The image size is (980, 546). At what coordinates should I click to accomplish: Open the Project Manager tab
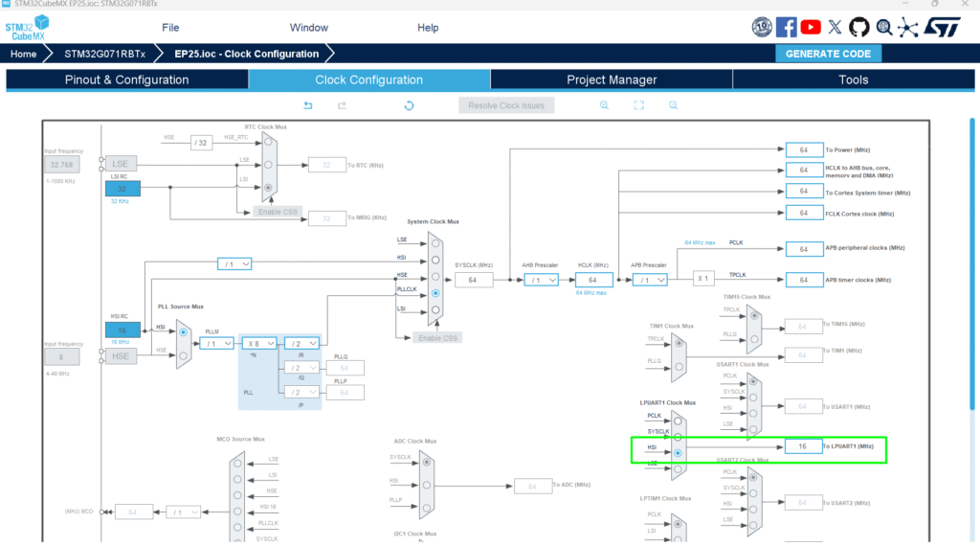coord(612,80)
